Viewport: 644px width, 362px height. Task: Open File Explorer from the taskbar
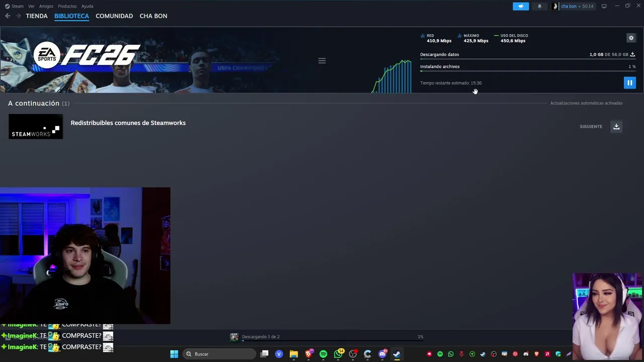[x=293, y=354]
